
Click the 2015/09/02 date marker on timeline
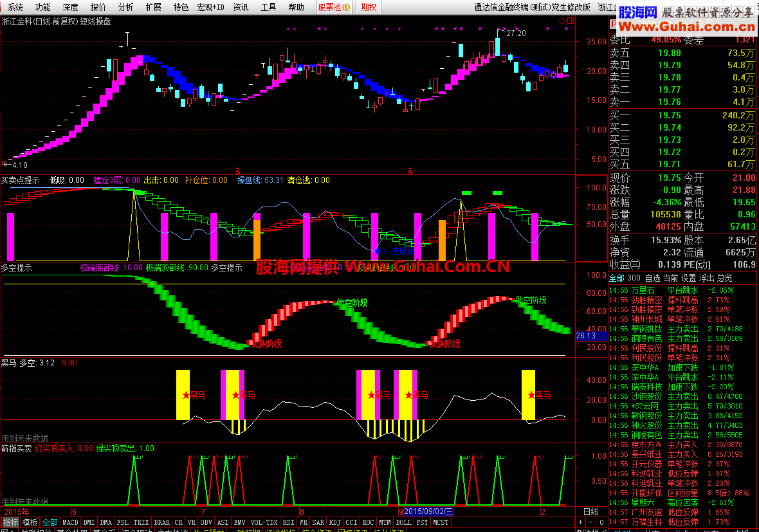point(428,511)
